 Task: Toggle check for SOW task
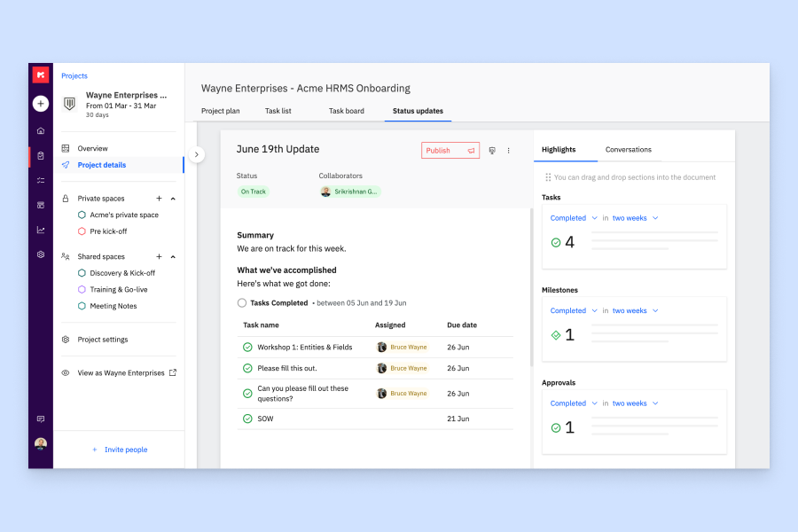(247, 419)
